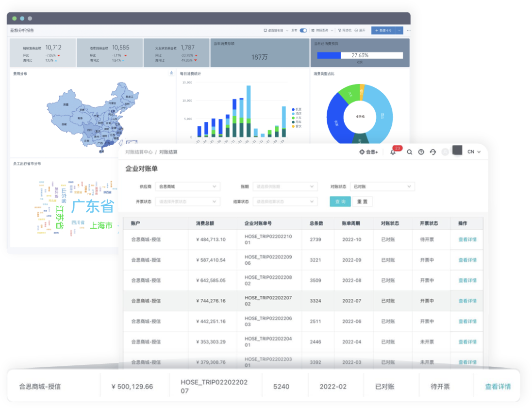Image resolution: width=532 pixels, height=408 pixels.
Task: Click the search magnifier icon
Action: pos(410,152)
